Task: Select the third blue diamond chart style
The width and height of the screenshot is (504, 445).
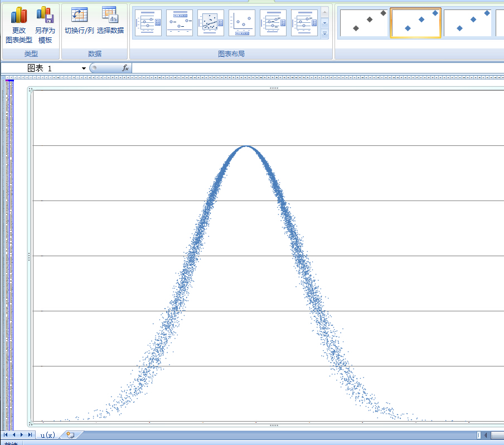Action: pos(468,23)
